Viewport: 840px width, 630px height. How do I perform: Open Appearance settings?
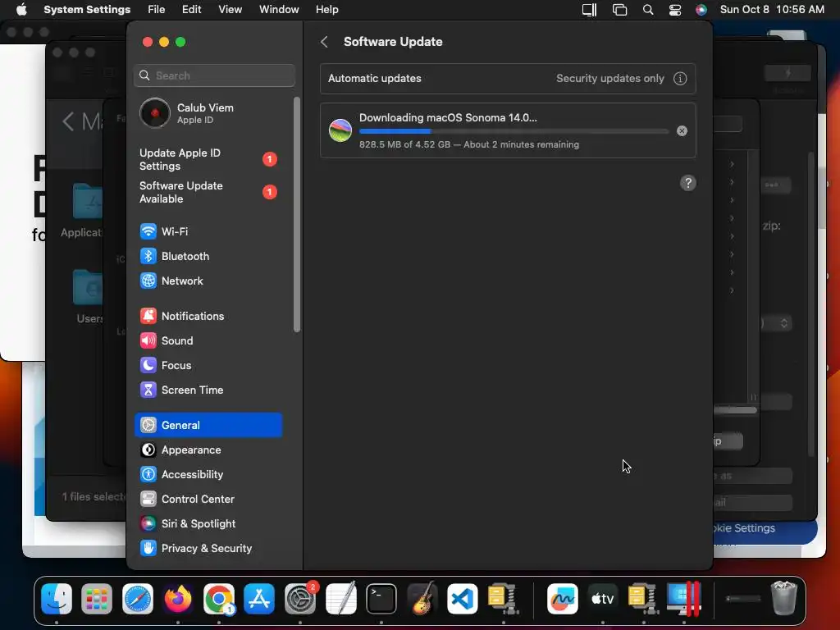click(208, 450)
